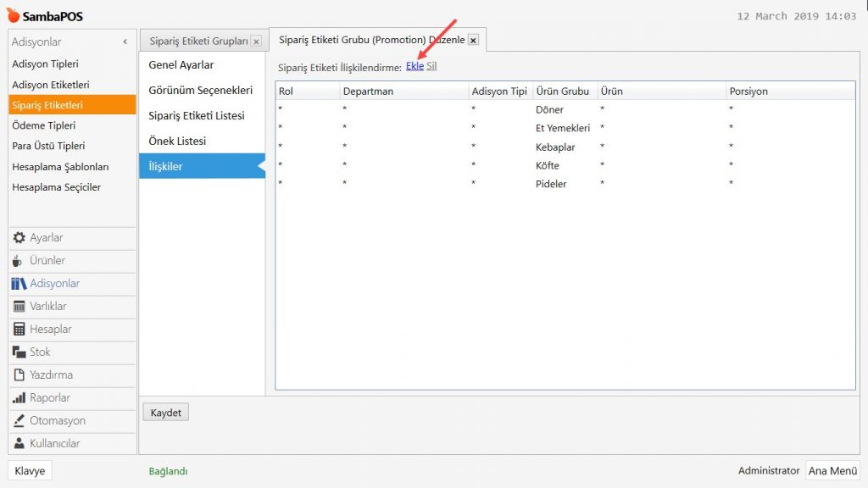Open the Ürünler cup icon section
Screen dimensions: 868x488
click(x=19, y=261)
